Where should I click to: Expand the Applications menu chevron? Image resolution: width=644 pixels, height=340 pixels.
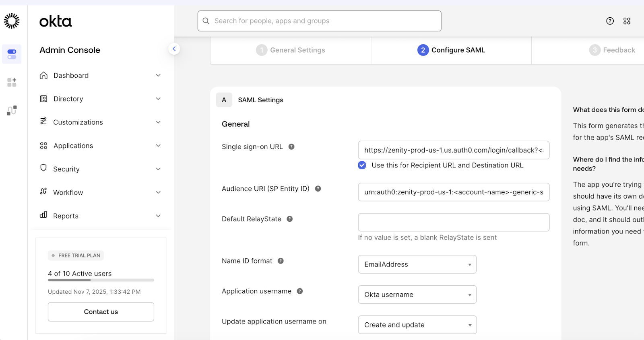158,145
